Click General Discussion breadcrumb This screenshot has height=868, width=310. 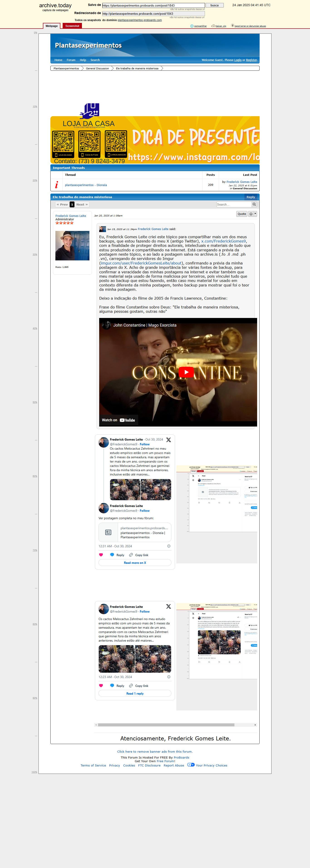98,68
